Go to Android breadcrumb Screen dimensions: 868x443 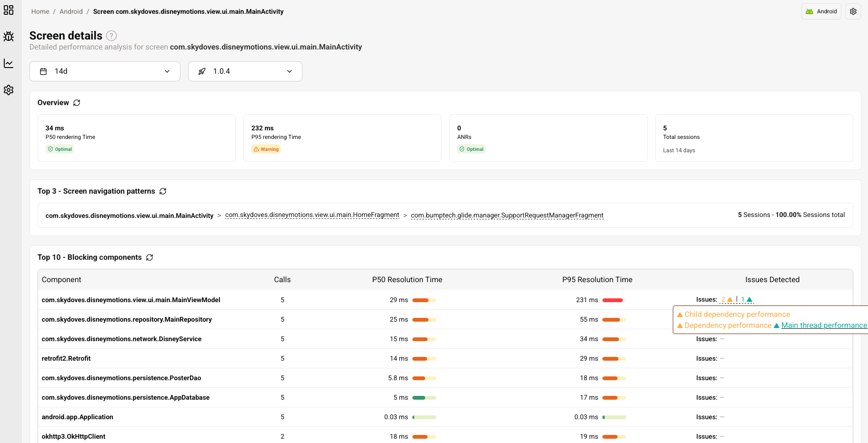71,11
